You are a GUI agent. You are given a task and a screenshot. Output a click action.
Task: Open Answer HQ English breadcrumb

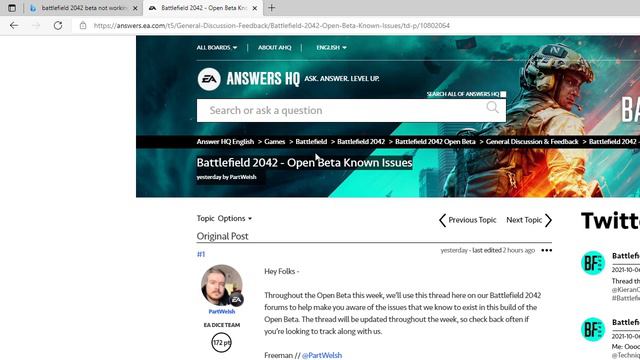225,142
